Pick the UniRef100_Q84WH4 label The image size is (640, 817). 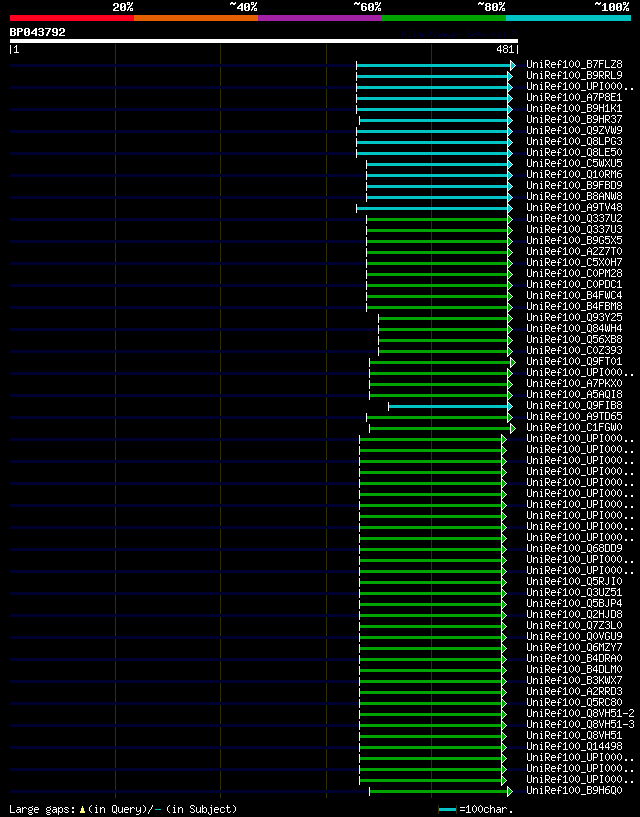(x=574, y=328)
